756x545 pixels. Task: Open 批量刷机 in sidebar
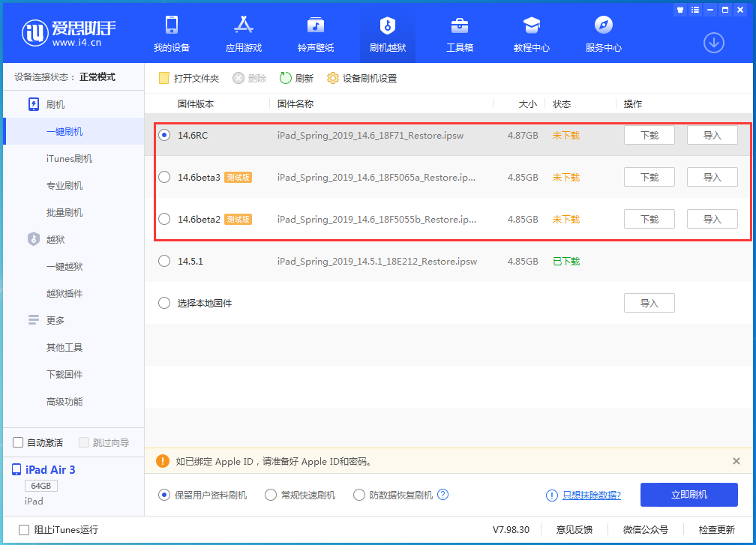[x=64, y=212]
